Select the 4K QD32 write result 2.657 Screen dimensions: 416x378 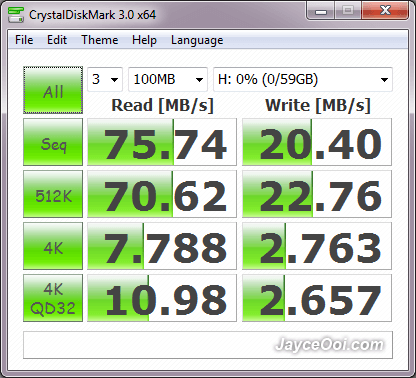click(x=317, y=298)
